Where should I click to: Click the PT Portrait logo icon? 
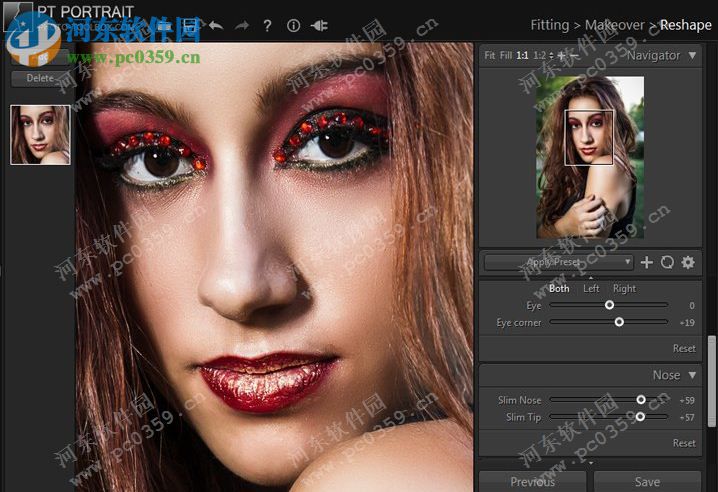[x=17, y=18]
